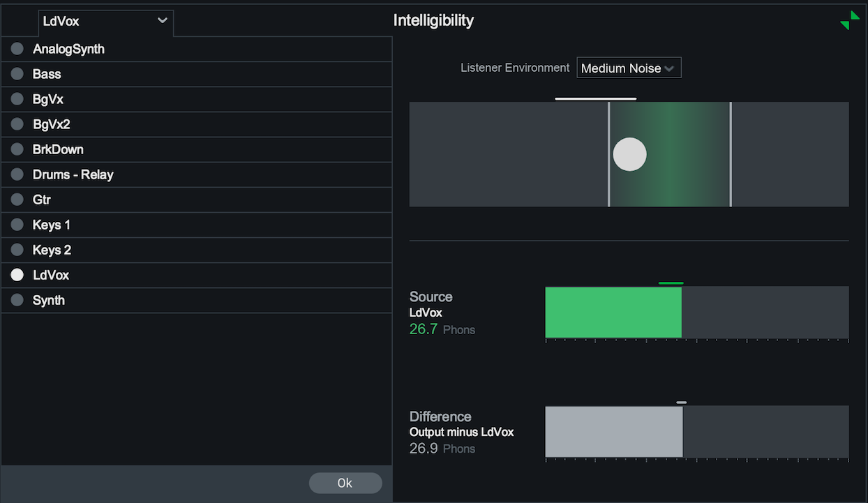Select the BrkDown radio button

[17, 149]
